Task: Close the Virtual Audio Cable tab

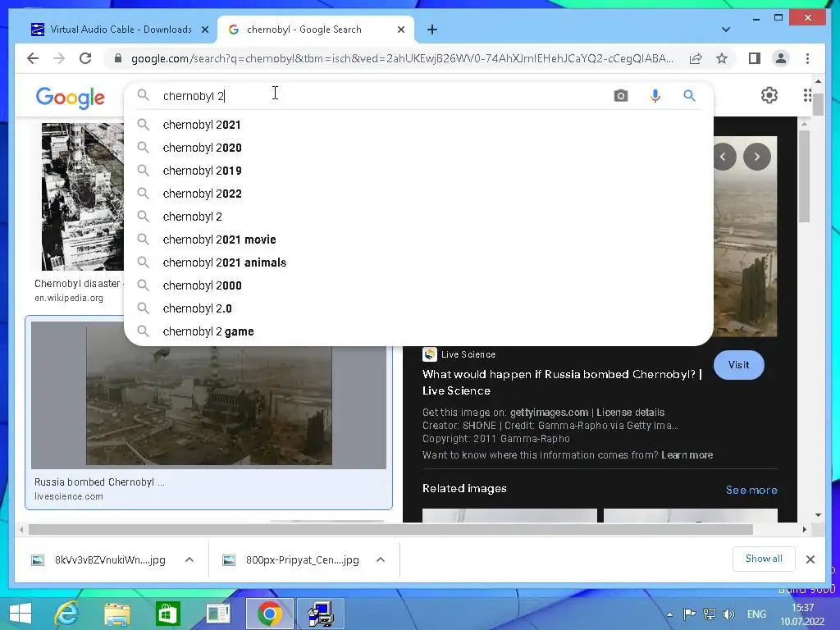Action: [204, 30]
